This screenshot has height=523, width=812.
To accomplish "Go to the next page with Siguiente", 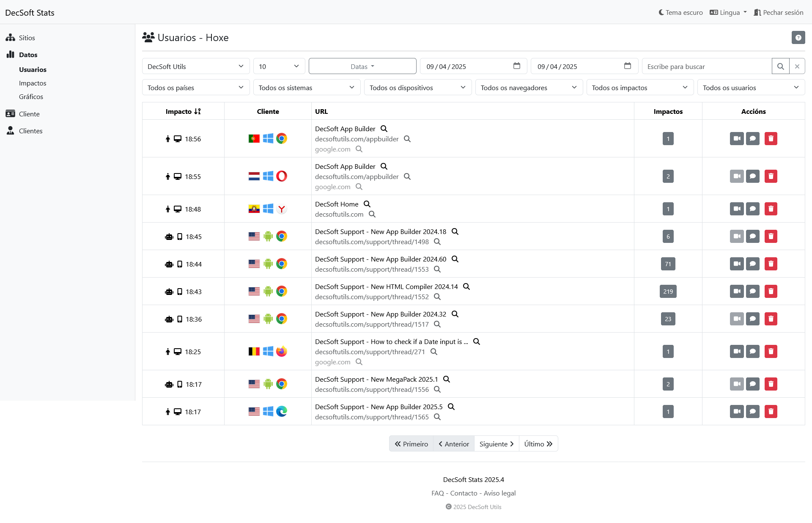I will coord(496,443).
